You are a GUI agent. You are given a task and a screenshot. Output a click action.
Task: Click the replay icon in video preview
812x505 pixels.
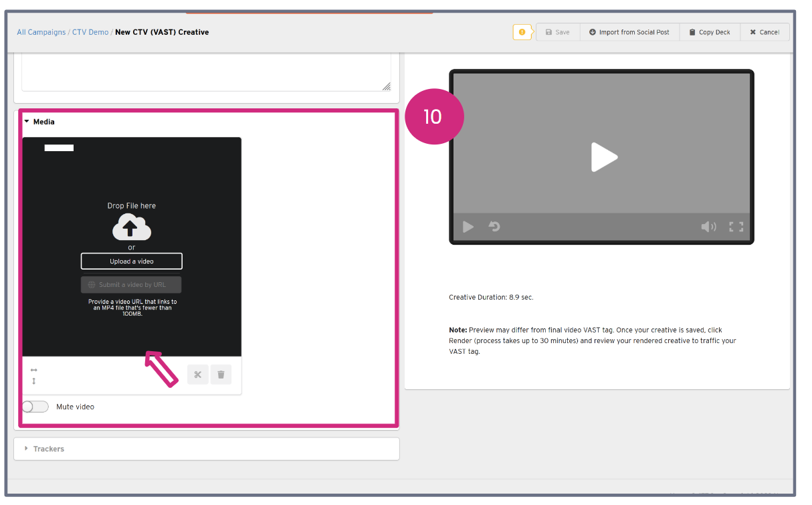click(494, 227)
